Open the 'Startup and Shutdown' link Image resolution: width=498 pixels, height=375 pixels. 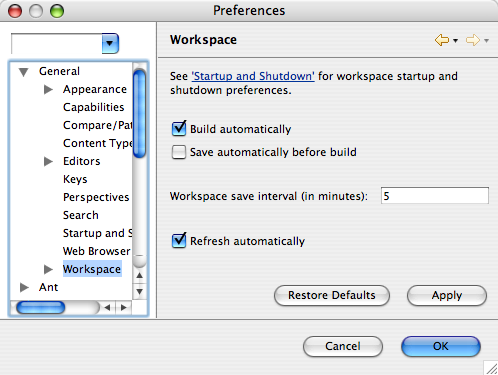click(x=253, y=76)
